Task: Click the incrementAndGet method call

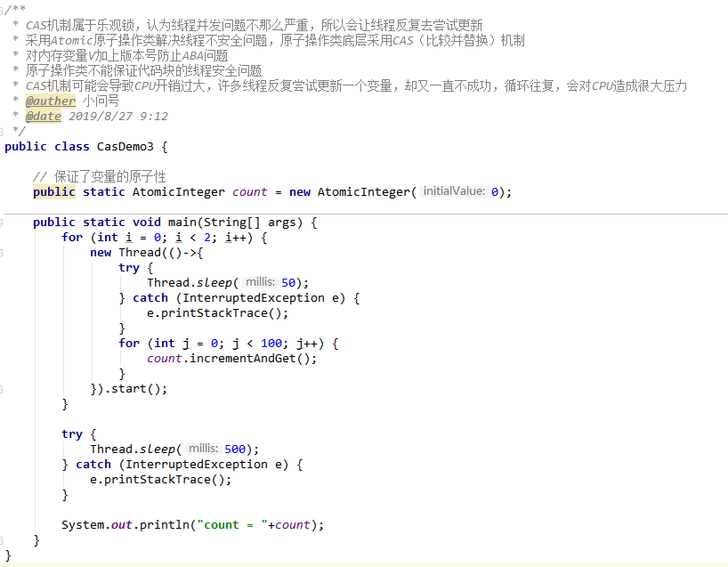Action: [x=243, y=359]
